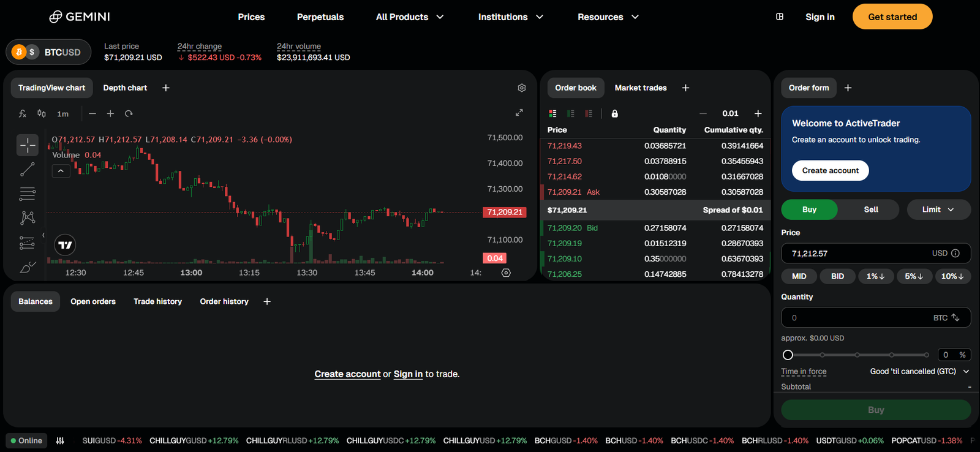Apply the 5% below price preset

pos(914,276)
